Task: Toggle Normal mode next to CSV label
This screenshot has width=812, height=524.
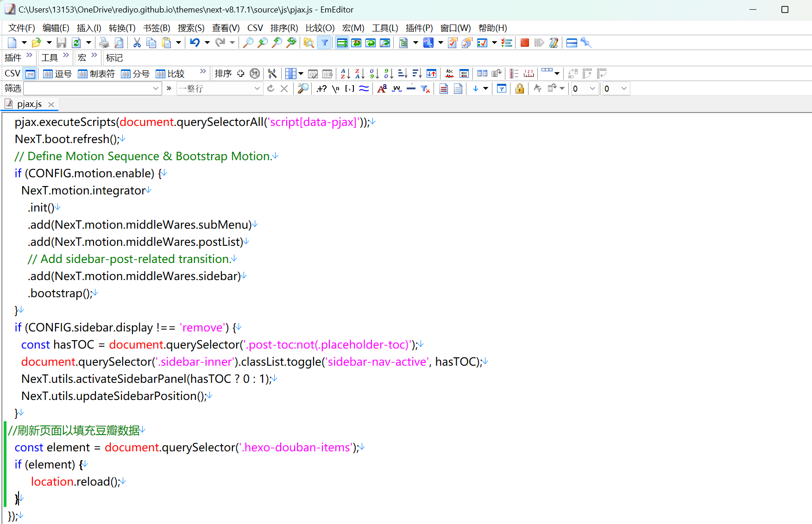Action: 30,74
